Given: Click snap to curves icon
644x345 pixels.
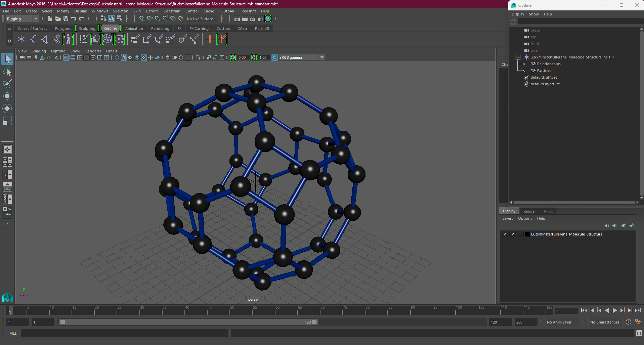Looking at the screenshot, I should tap(150, 19).
